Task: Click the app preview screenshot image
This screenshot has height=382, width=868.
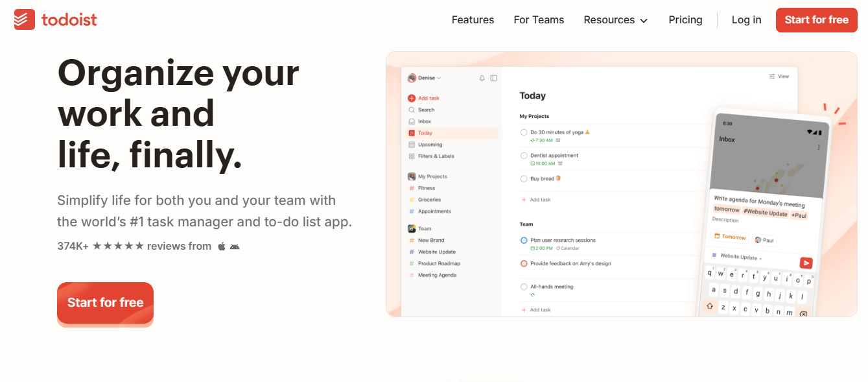Action: click(x=622, y=184)
